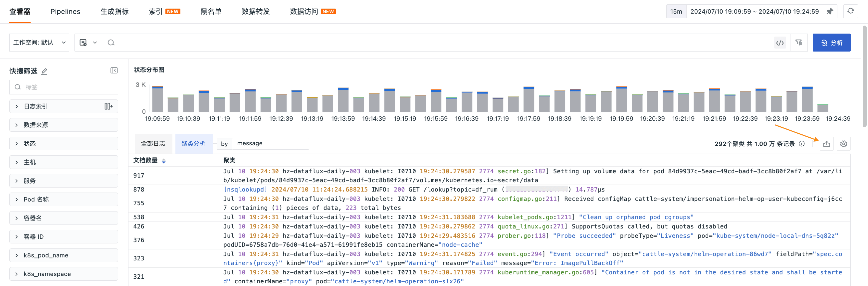
Task: Expand the k8s_namespace filter
Action: (64, 274)
